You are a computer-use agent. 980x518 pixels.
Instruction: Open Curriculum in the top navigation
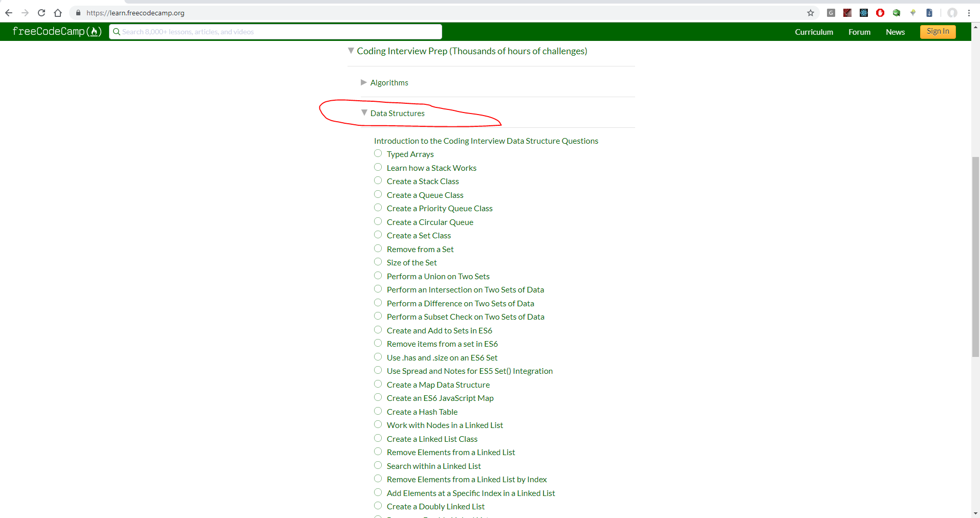[814, 32]
